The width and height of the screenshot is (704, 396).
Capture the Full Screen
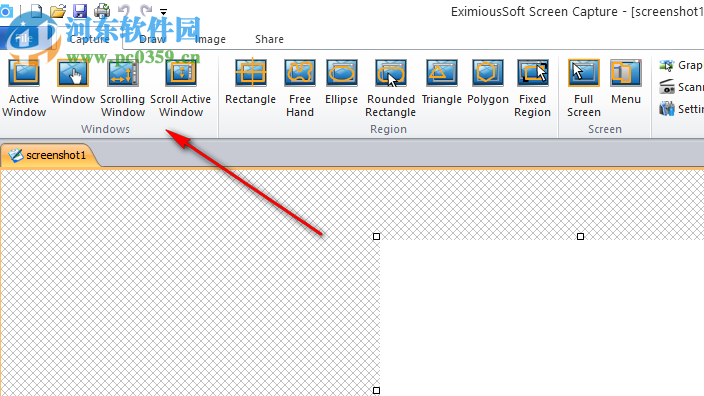pos(584,89)
